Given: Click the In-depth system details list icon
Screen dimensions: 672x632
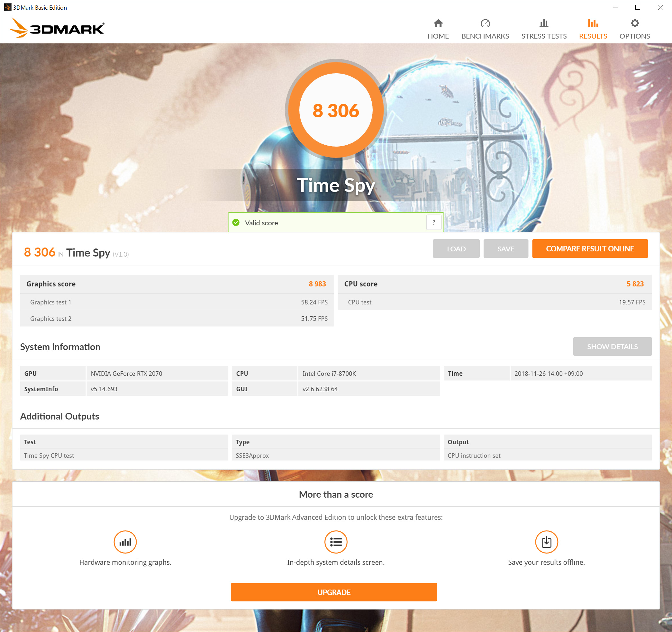Looking at the screenshot, I should [336, 542].
